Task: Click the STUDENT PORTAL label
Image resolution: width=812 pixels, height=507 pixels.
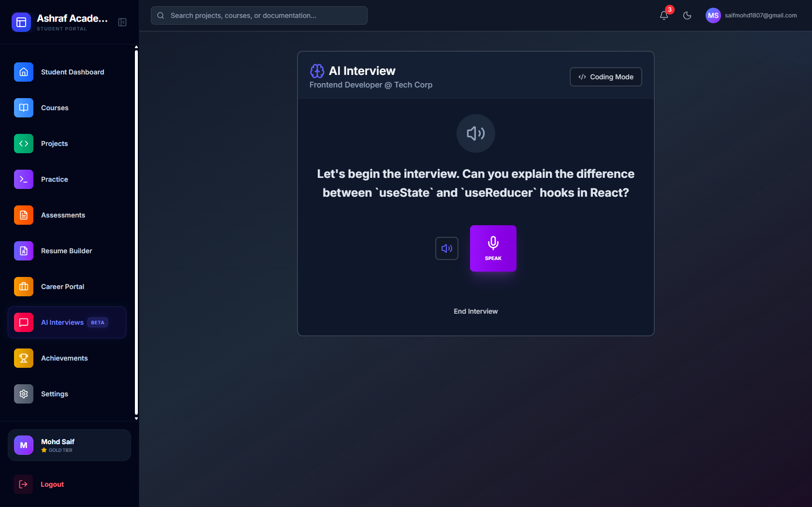Action: click(62, 29)
